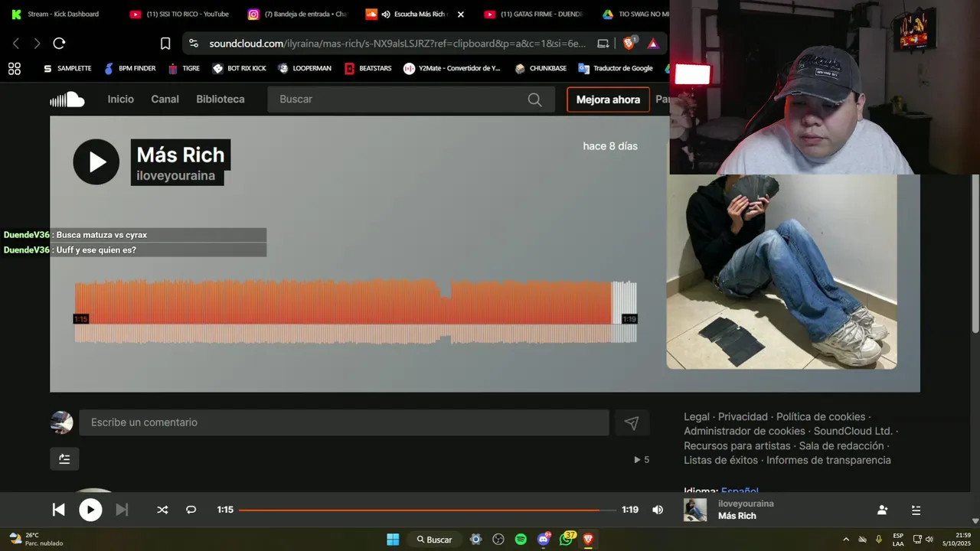Switch to SISI TIO RICO YouTube tab

(x=181, y=14)
